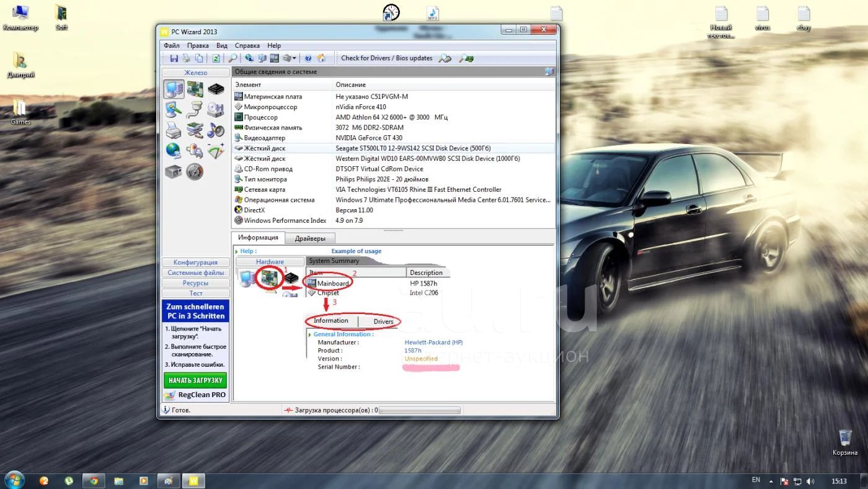The image size is (868, 489).
Task: Expand the Тест sidebar section
Action: [x=195, y=293]
